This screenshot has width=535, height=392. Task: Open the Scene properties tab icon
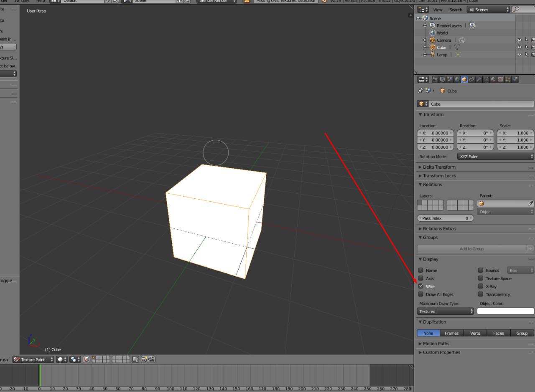449,79
